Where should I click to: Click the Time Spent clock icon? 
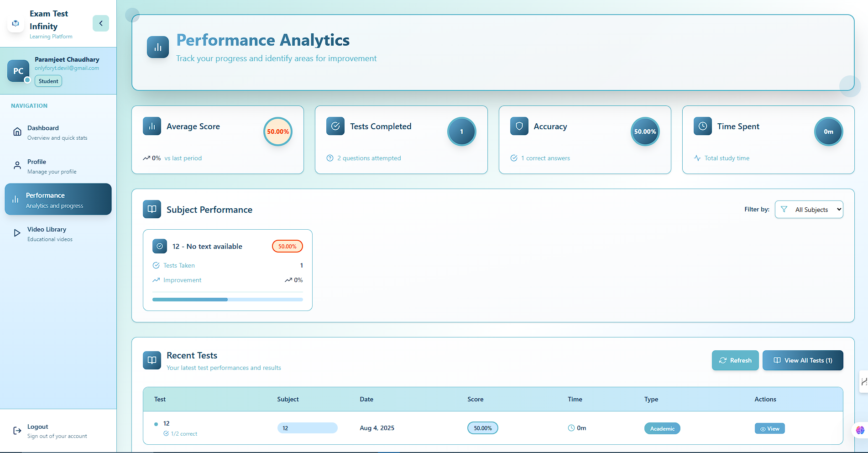(702, 126)
